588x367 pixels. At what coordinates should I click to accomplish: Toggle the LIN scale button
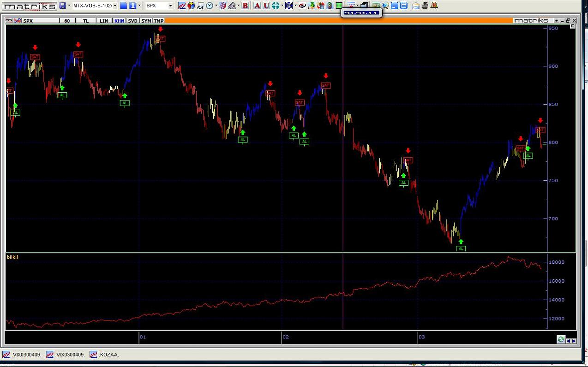104,21
